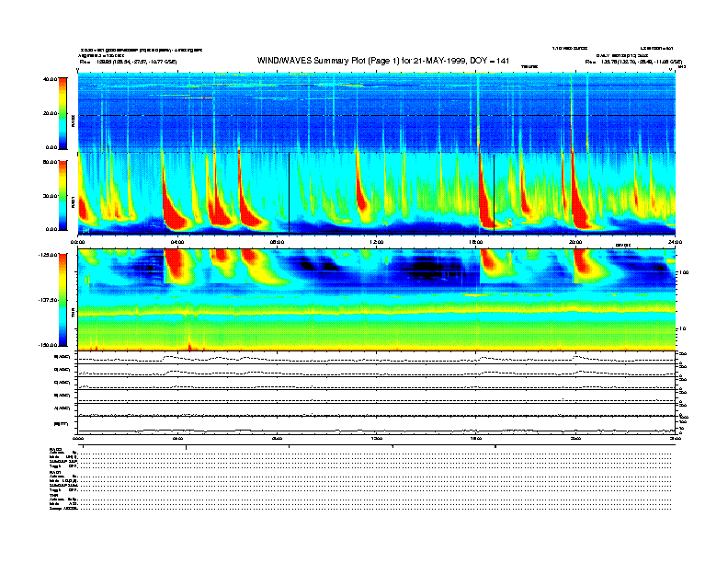Click 08:00 on the RAD1 time axis
The width and height of the screenshot is (728, 563).
click(277, 242)
